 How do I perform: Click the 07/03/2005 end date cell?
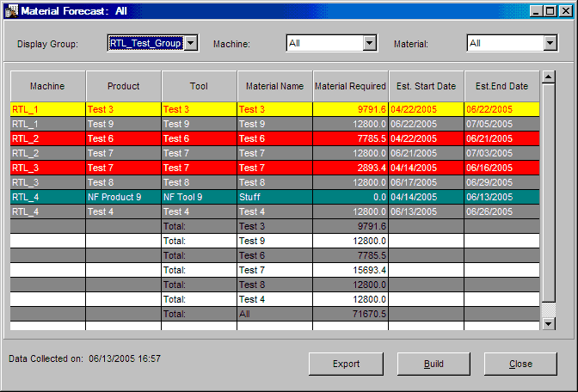tap(501, 153)
